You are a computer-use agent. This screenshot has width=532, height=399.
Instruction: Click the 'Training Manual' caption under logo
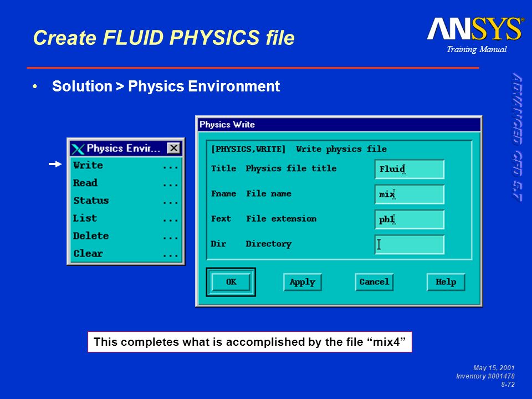point(477,49)
